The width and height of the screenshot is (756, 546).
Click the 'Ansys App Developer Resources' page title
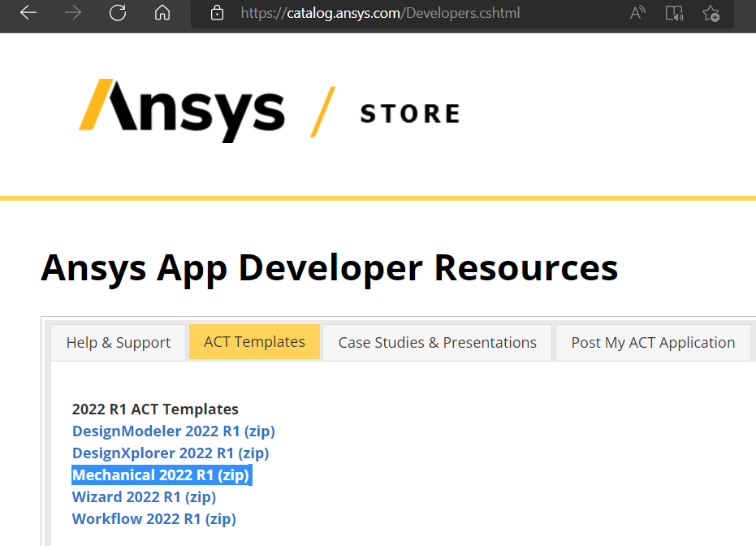point(330,269)
